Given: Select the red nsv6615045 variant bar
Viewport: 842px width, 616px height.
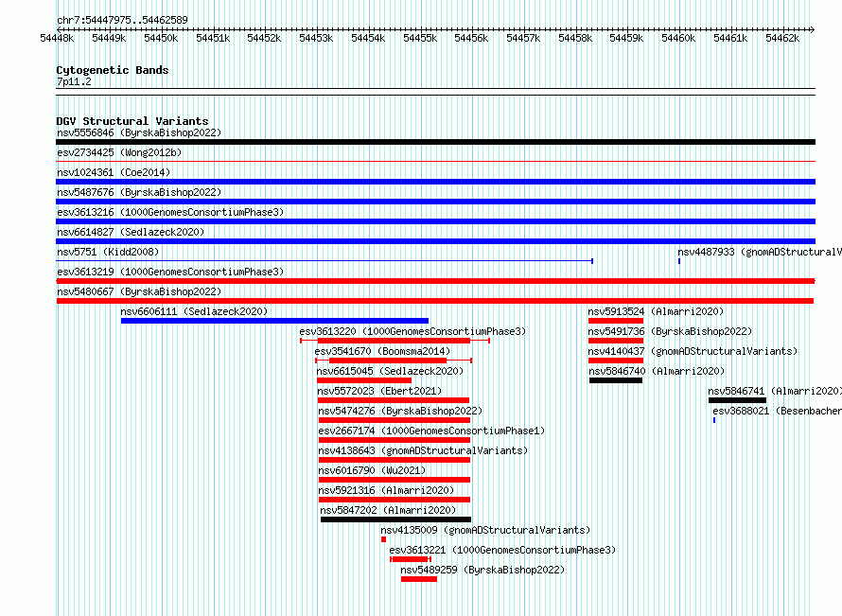Looking at the screenshot, I should click(364, 380).
